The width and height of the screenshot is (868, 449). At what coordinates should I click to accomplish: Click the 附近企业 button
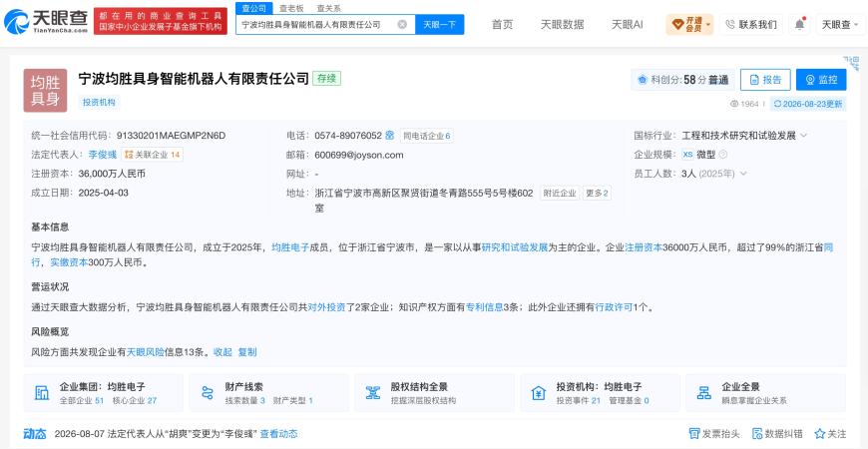coord(560,194)
